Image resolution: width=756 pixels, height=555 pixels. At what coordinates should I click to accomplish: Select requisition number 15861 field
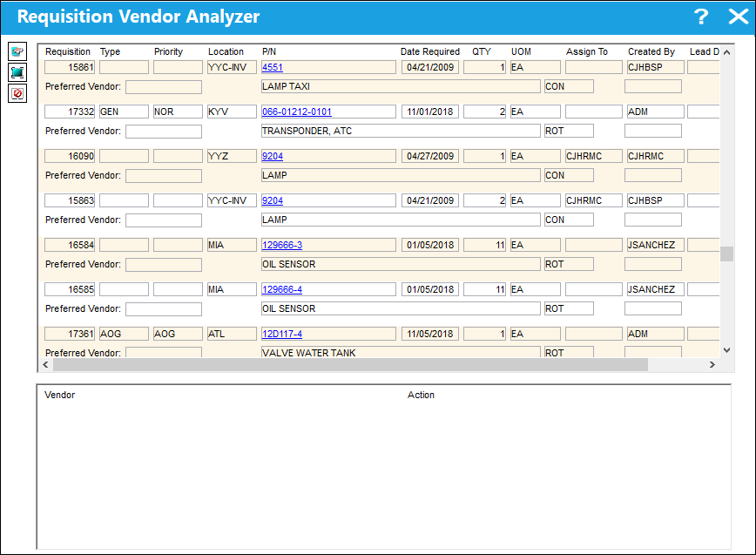coord(70,67)
